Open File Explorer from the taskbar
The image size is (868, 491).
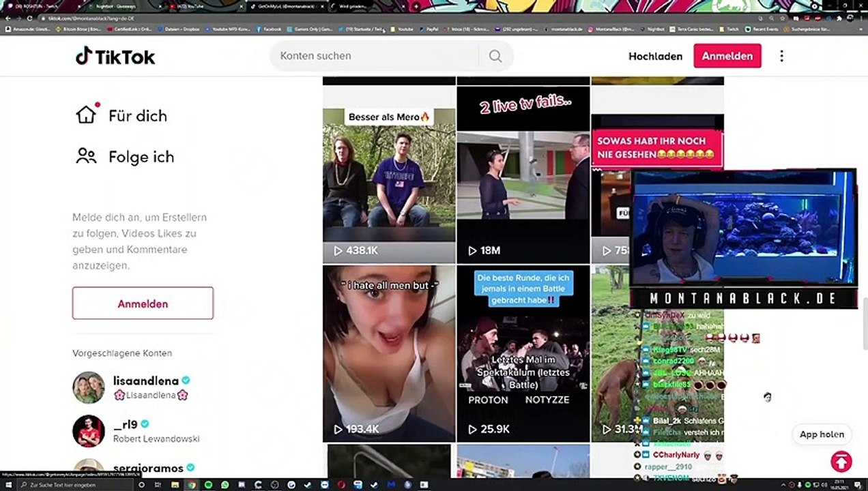[x=175, y=485]
